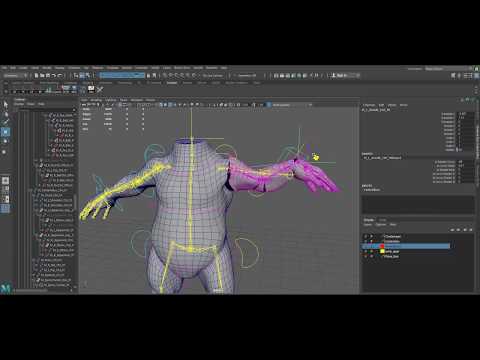Click the Undo arrow icon
The width and height of the screenshot is (480, 360).
pyautogui.click(x=54, y=76)
